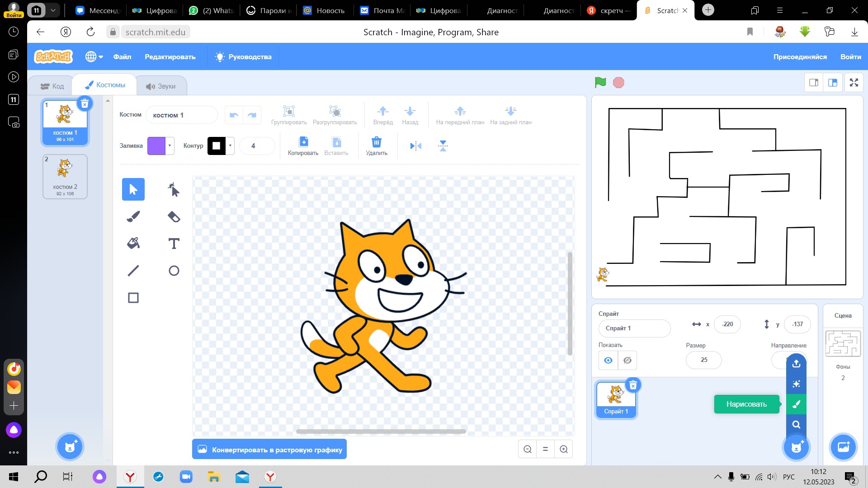Click the outline width field
The width and height of the screenshot is (868, 488).
click(257, 146)
